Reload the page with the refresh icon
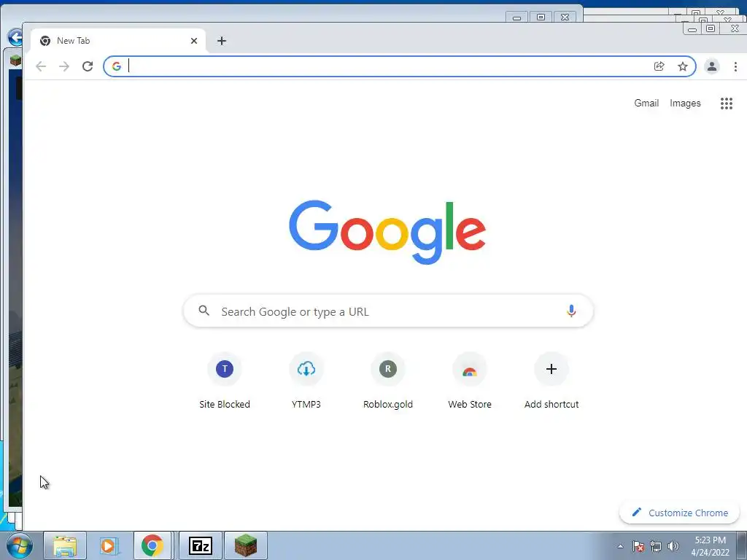The image size is (747, 560). 88,66
